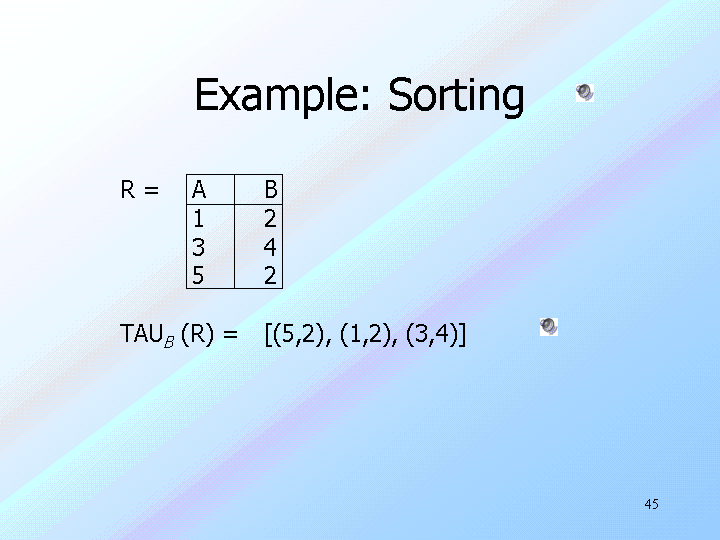
Task: Play the audio icon beside the slide title
Action: [x=585, y=93]
